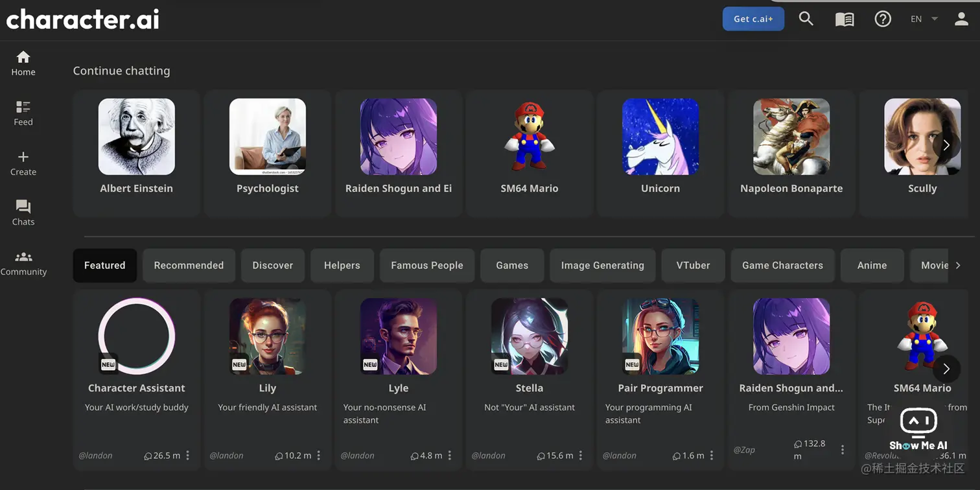
Task: Open the search magnifier icon
Action: [806, 19]
